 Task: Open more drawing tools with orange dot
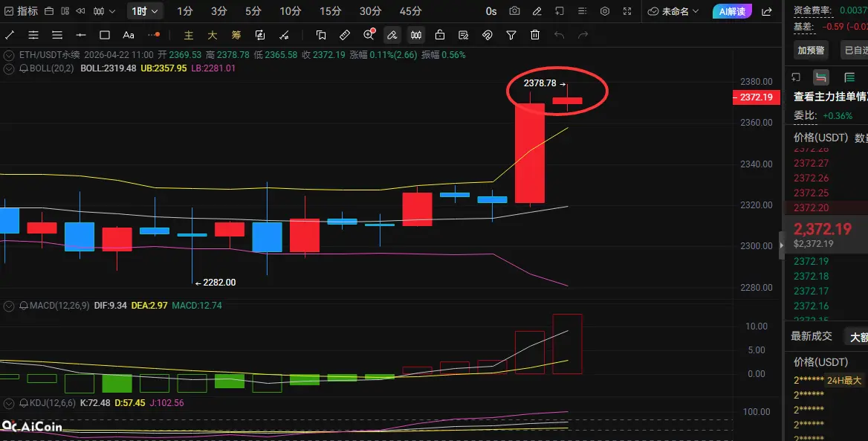tap(154, 35)
